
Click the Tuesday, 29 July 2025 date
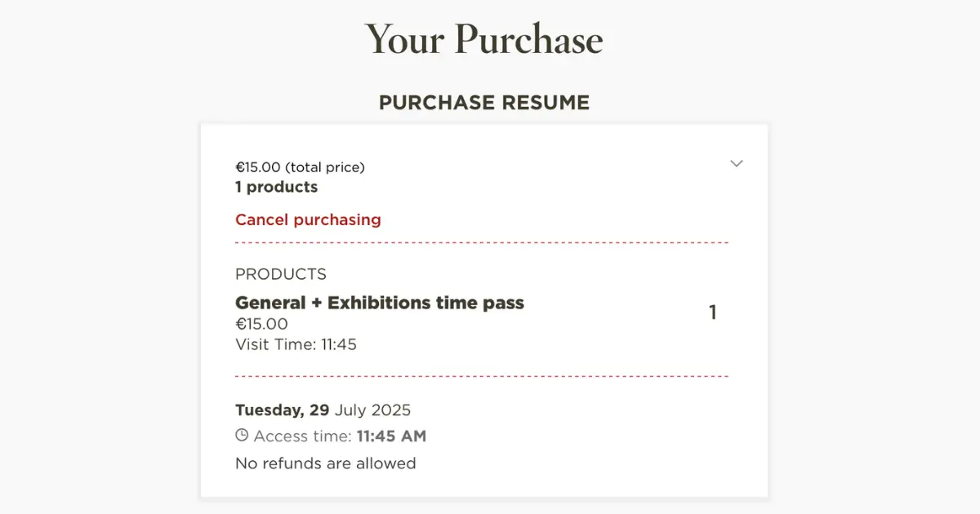coord(323,410)
